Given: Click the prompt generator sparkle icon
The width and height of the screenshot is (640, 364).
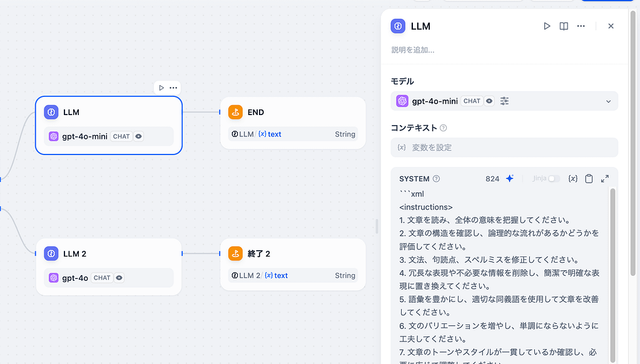Looking at the screenshot, I should 510,179.
